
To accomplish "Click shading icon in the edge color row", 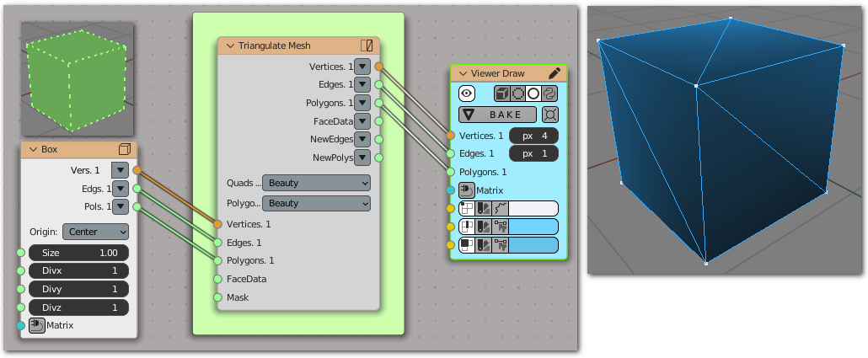I will (x=484, y=227).
